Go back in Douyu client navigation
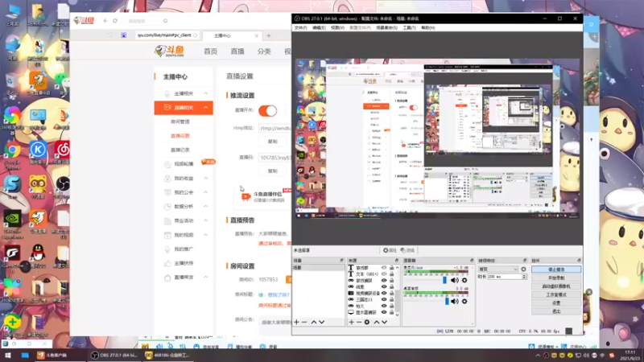This screenshot has height=362, width=644. pos(105,21)
